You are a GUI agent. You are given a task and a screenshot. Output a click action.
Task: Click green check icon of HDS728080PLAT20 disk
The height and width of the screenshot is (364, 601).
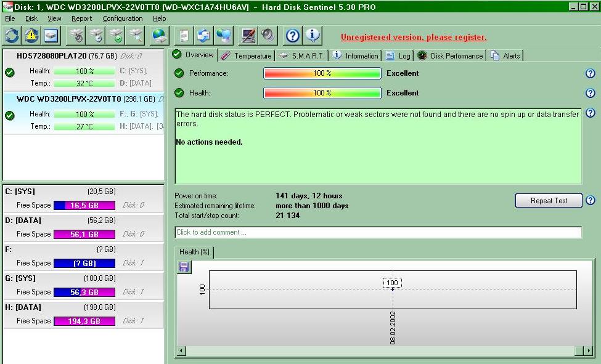coord(10,72)
